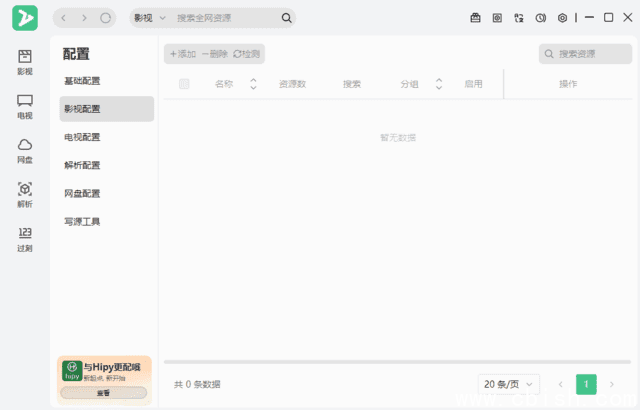Switch to the 基础配置 tab

(83, 81)
